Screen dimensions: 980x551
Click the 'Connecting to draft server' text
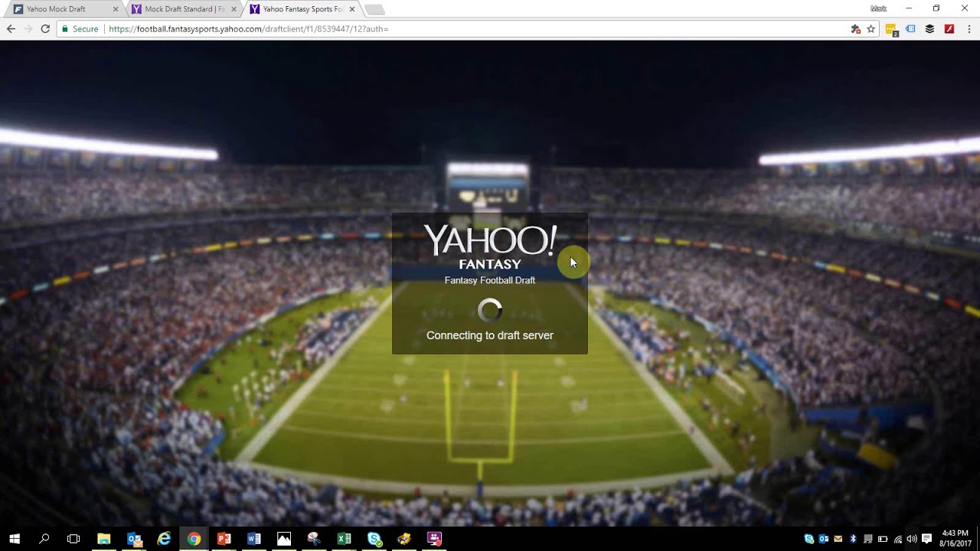490,335
